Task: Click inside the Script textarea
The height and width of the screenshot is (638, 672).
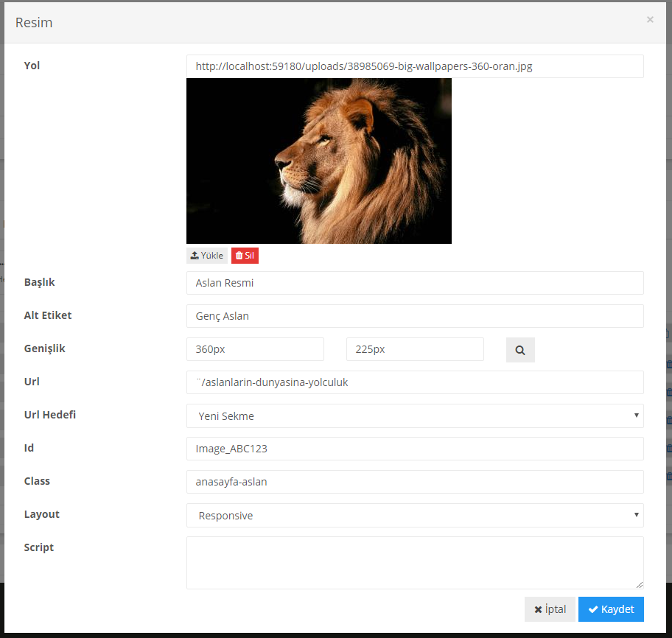Action: (x=415, y=562)
